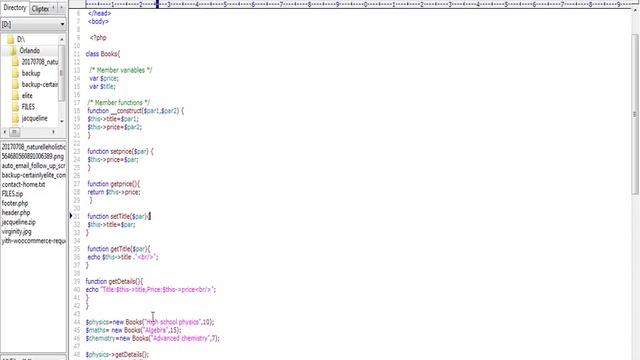Select the D:\ root folder
This screenshot has height=360, width=640.
(21, 40)
